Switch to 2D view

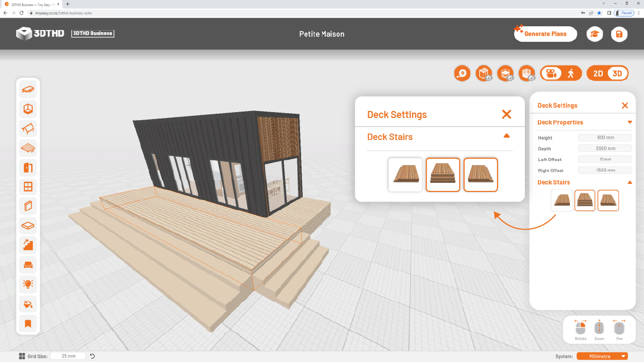point(598,73)
